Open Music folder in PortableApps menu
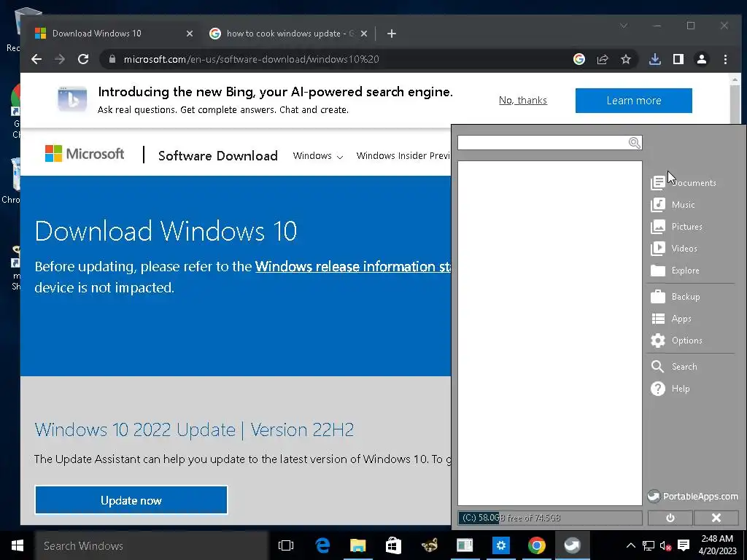747x560 pixels. click(673, 205)
